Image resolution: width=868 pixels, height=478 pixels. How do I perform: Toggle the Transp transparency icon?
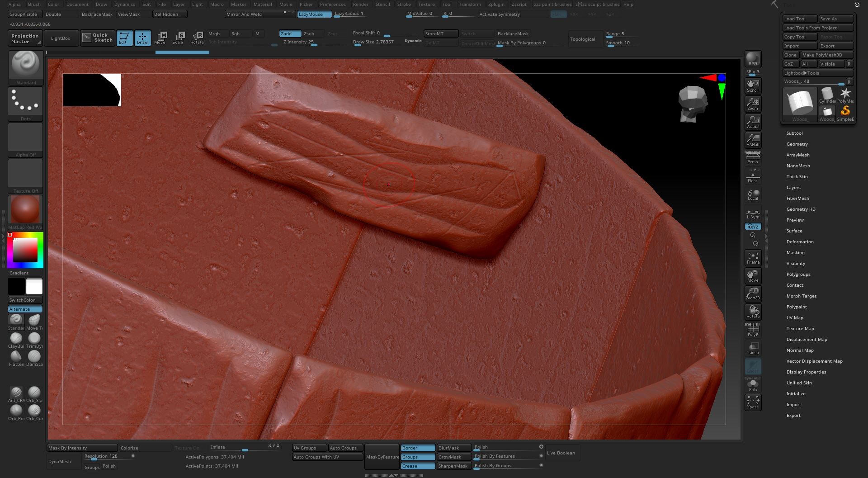pos(753,348)
